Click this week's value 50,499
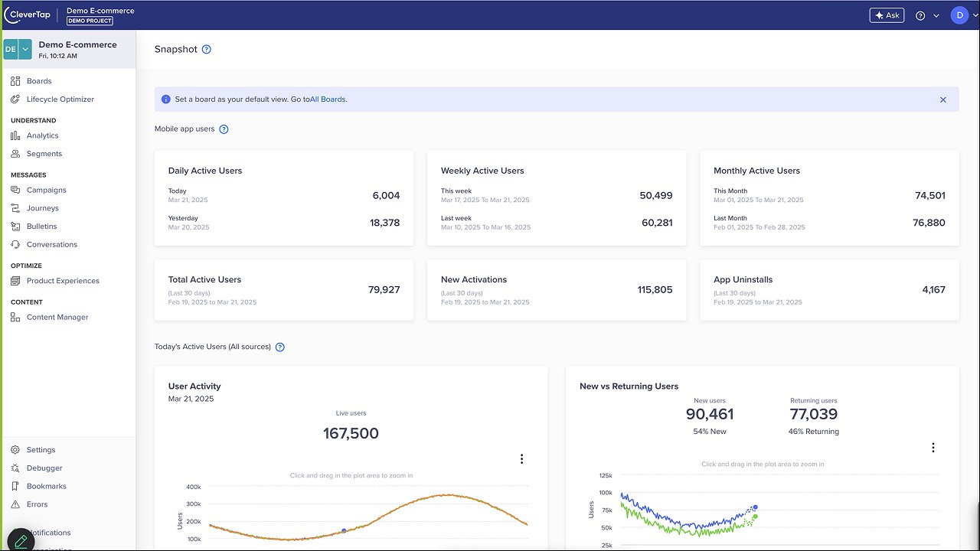980x551 pixels. tap(656, 196)
